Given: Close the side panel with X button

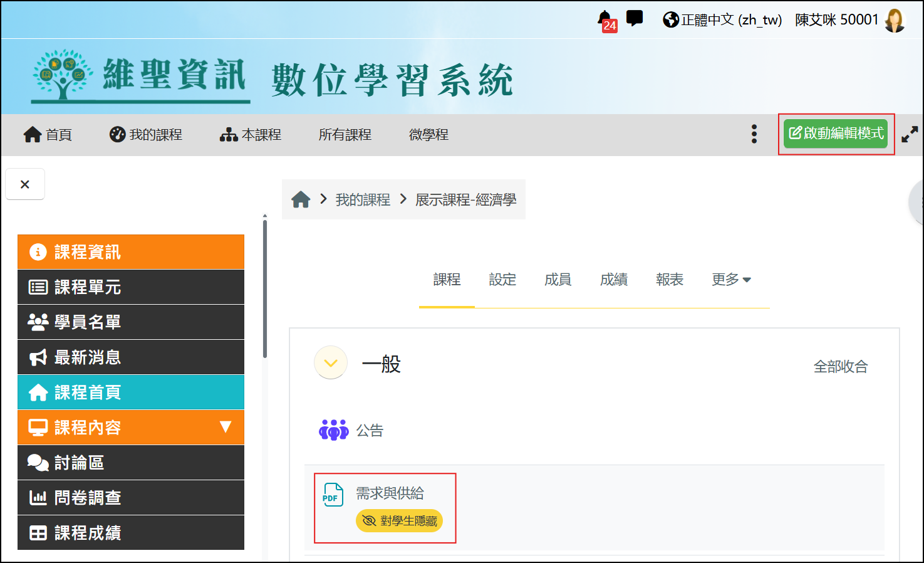Looking at the screenshot, I should point(25,184).
